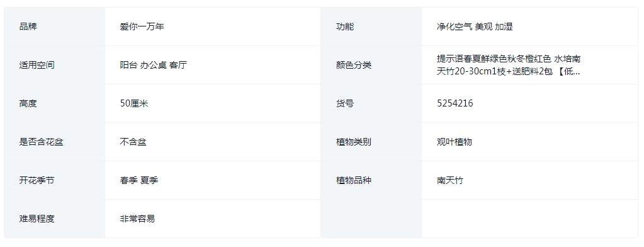644x247 pixels.
Task: Select the 春季 夏季 value
Action: pos(139,180)
